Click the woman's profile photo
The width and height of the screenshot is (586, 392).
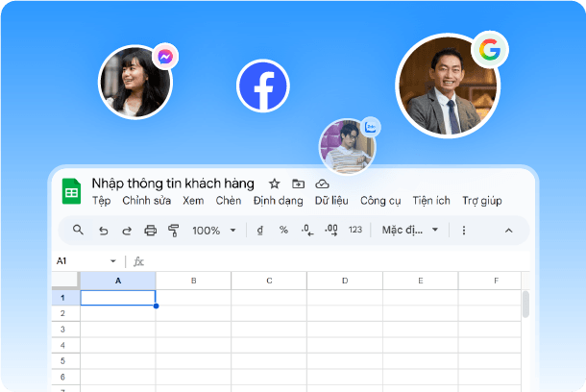pyautogui.click(x=135, y=82)
